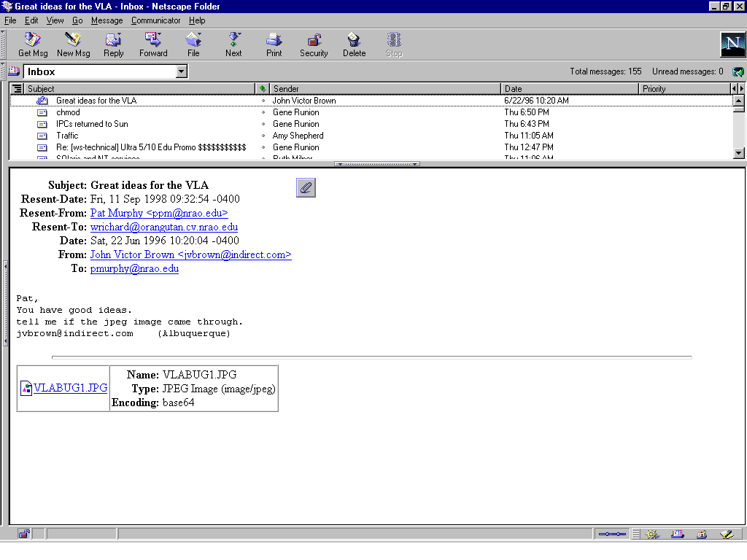Reply to the open message
The width and height of the screenshot is (747, 560).
point(113,44)
